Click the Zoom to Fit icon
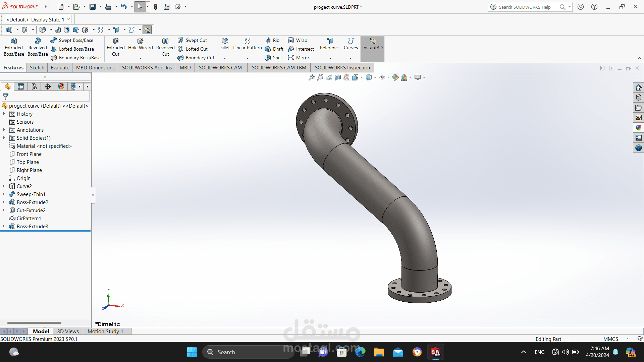Image resolution: width=644 pixels, height=362 pixels. point(312,77)
